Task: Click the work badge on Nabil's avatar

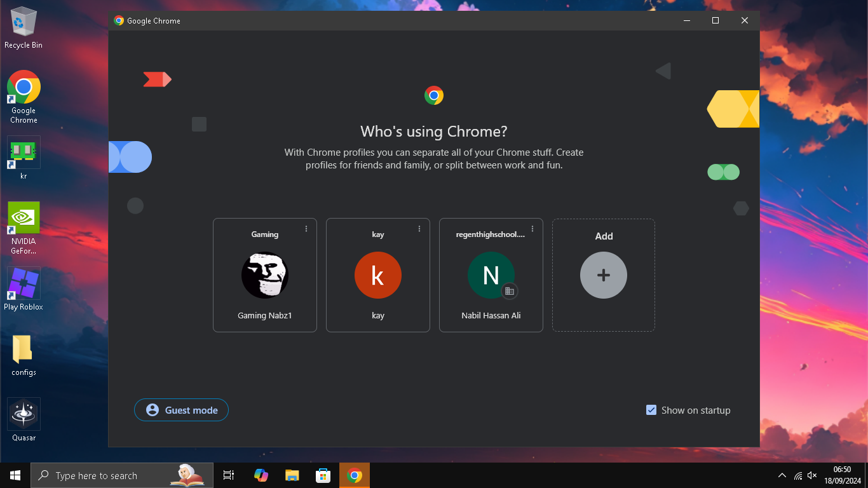Action: click(509, 291)
